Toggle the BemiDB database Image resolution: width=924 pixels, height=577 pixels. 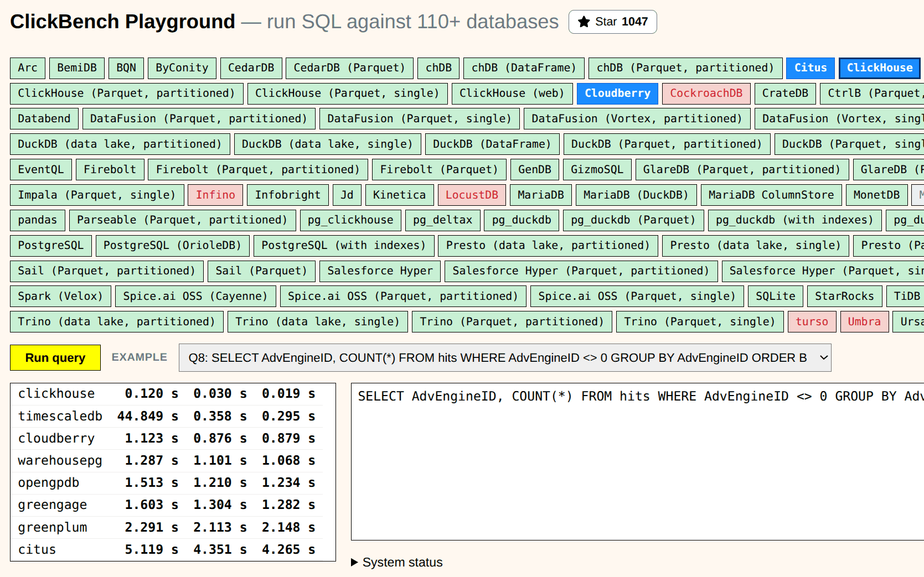point(77,67)
